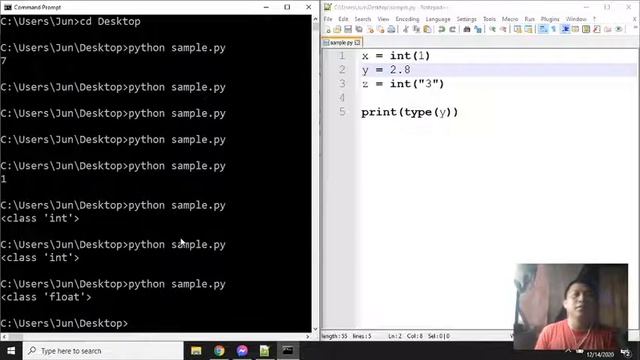Click Command Prompt horizontal scroll left arrow

pyautogui.click(x=4, y=337)
